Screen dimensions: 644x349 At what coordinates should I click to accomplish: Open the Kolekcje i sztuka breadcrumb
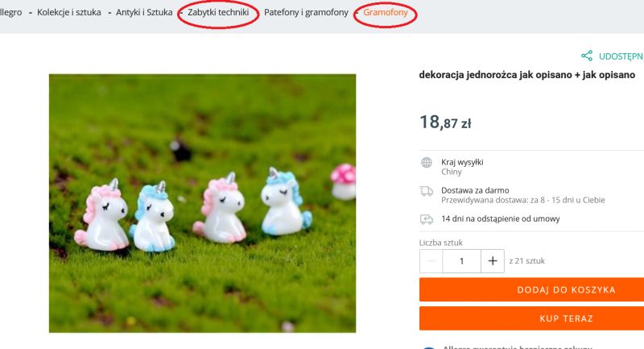click(x=69, y=12)
